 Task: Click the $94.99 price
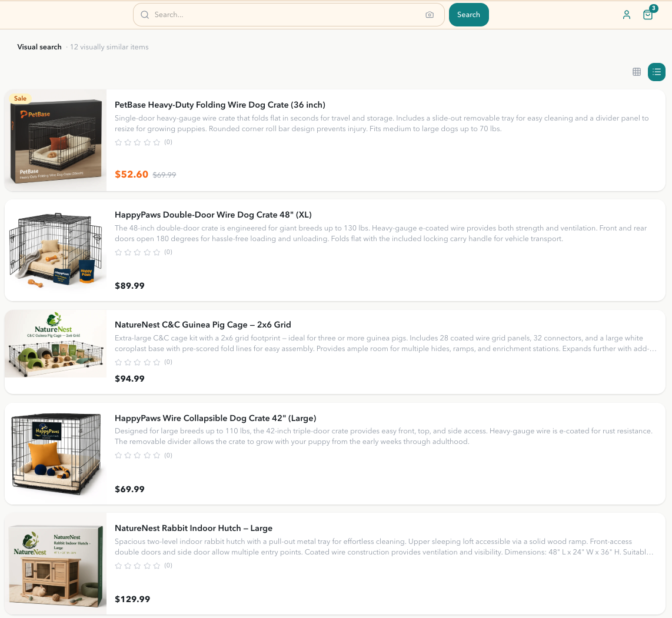pos(130,379)
